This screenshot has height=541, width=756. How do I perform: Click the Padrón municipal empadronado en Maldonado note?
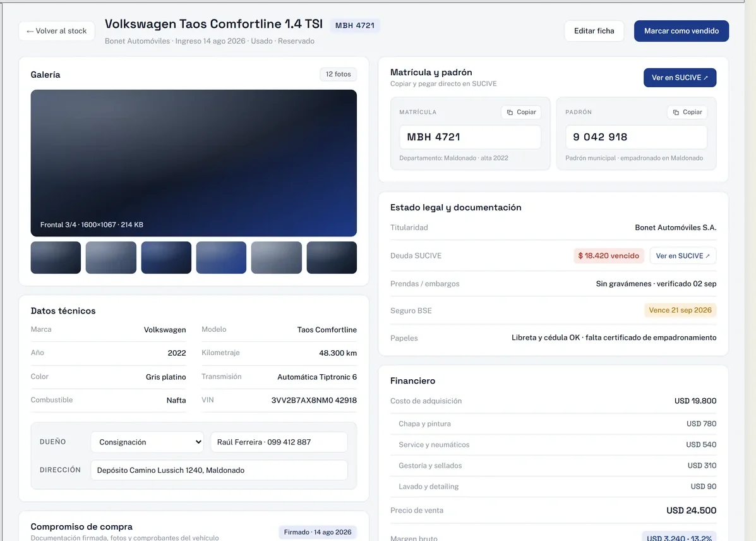(x=634, y=158)
